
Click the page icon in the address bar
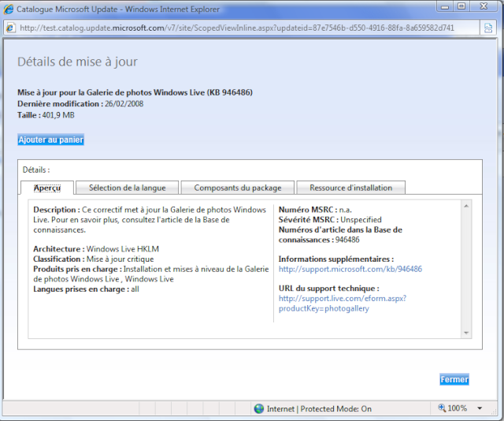[x=10, y=28]
